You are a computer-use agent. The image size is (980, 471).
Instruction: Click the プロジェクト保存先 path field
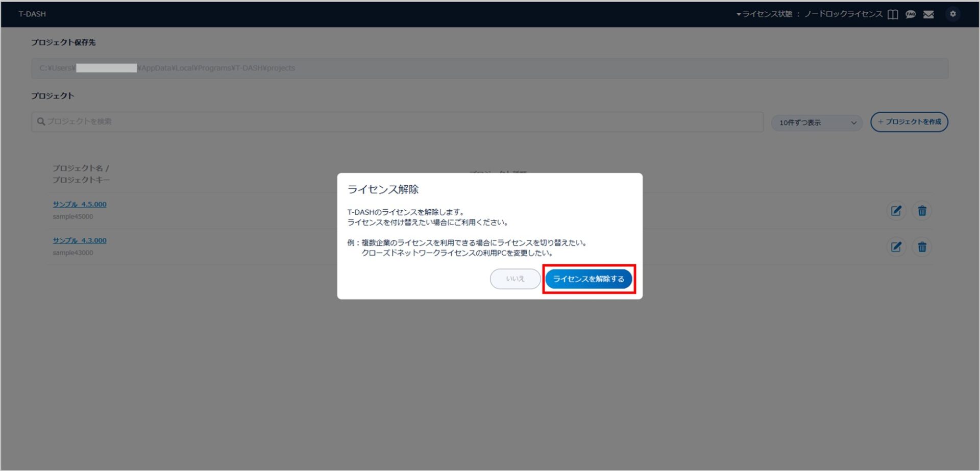click(x=489, y=68)
